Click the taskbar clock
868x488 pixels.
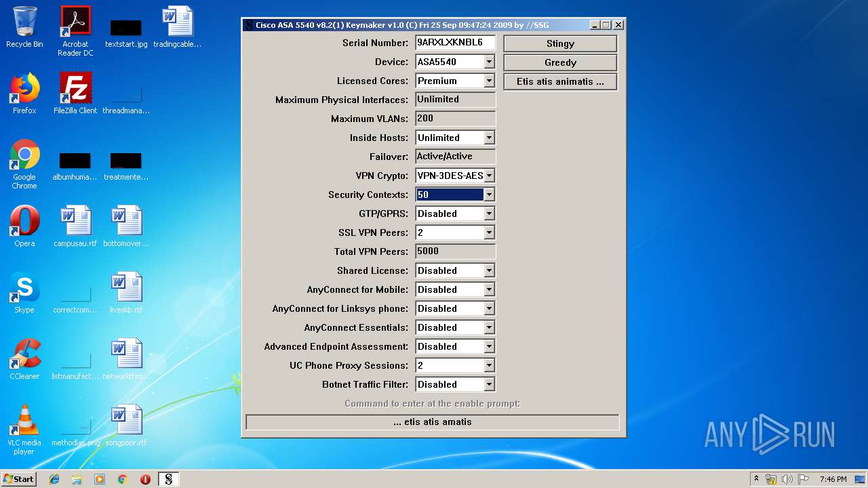(x=833, y=479)
